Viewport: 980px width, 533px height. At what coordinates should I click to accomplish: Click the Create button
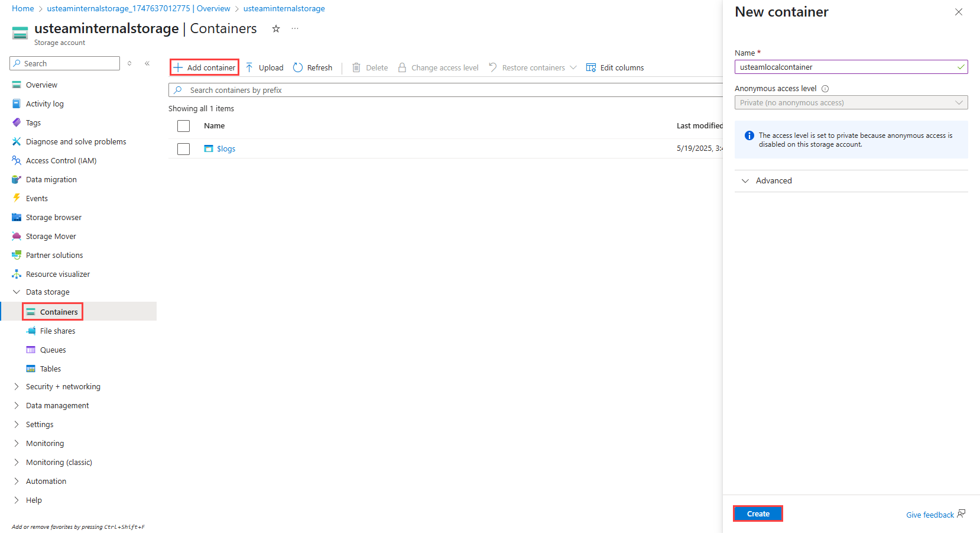[758, 513]
